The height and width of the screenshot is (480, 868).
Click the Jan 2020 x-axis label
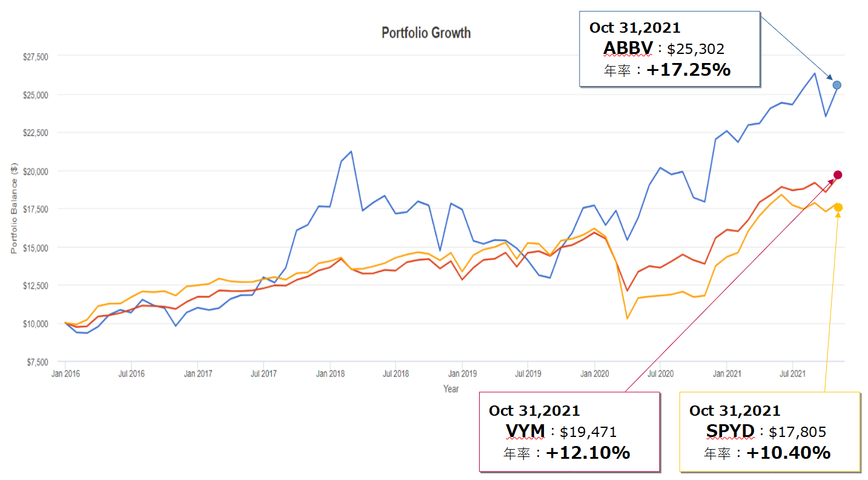(x=594, y=374)
